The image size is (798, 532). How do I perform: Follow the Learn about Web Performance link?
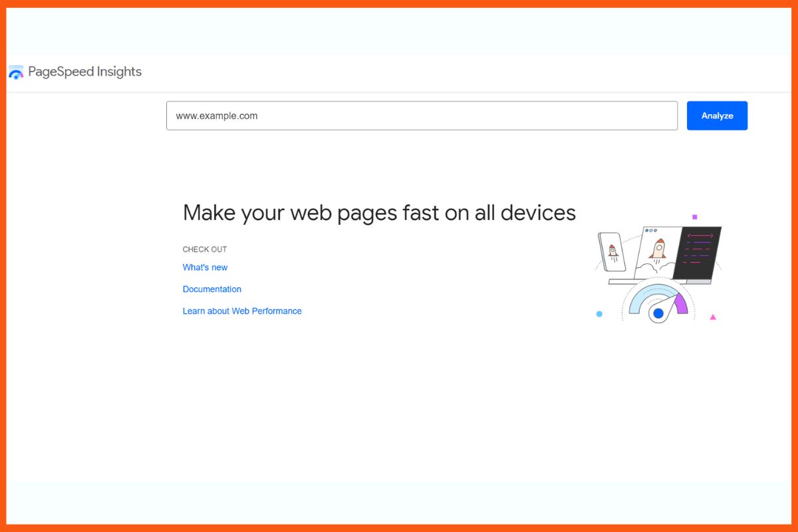click(x=242, y=311)
